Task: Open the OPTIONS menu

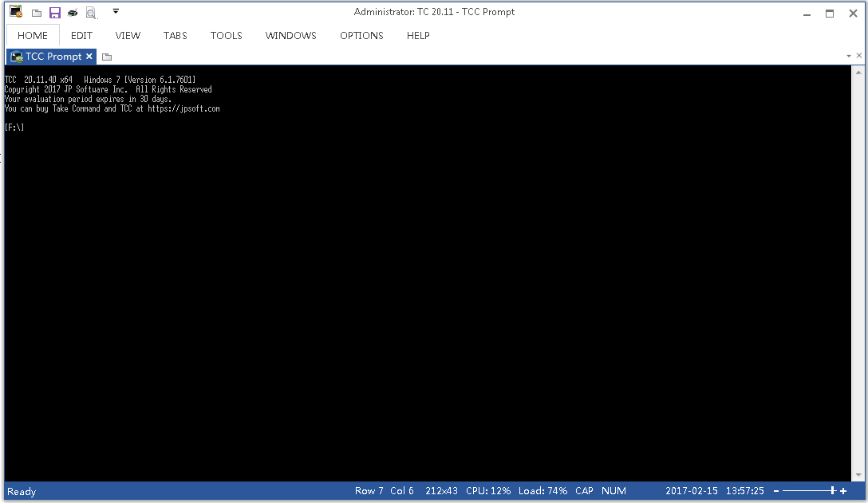Action: tap(361, 35)
